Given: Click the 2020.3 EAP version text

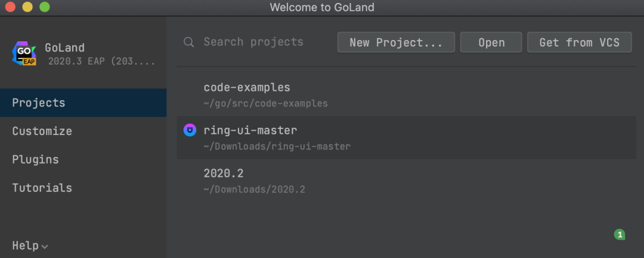Looking at the screenshot, I should coord(101,61).
